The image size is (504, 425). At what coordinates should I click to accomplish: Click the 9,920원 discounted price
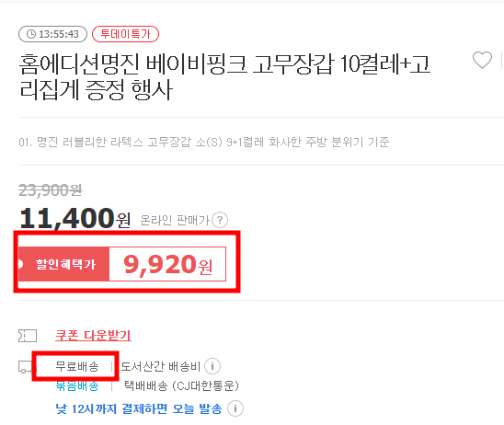(167, 264)
